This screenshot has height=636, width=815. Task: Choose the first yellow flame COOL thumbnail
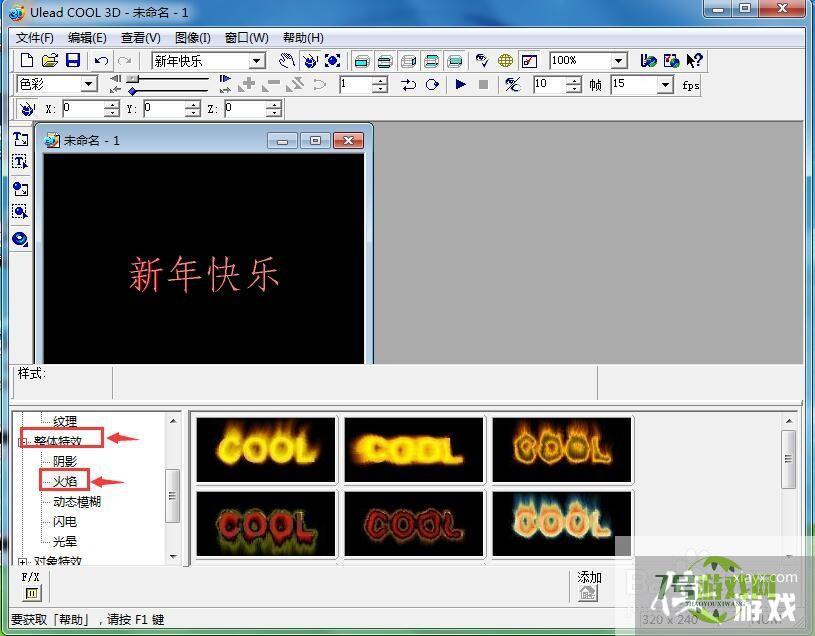pos(266,449)
